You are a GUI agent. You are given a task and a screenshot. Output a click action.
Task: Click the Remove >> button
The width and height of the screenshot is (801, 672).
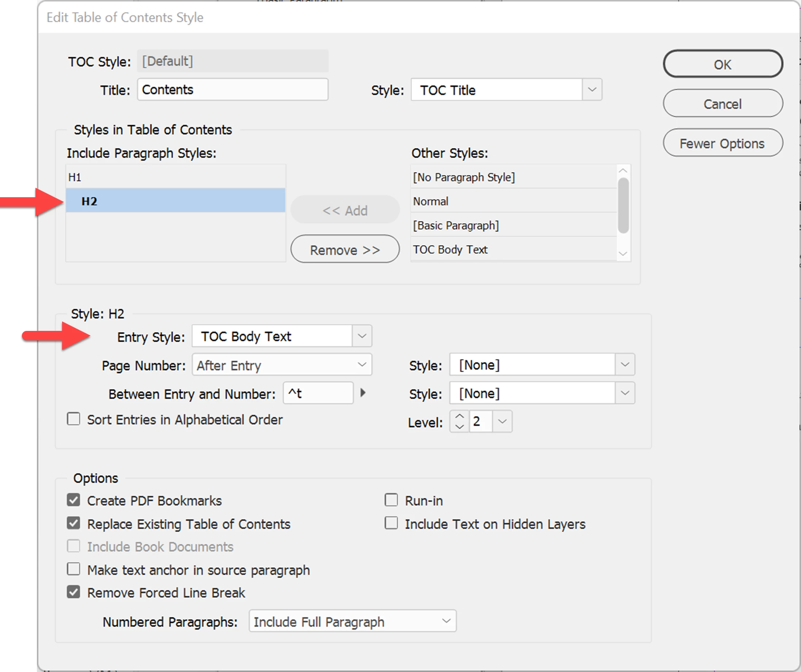(x=345, y=250)
